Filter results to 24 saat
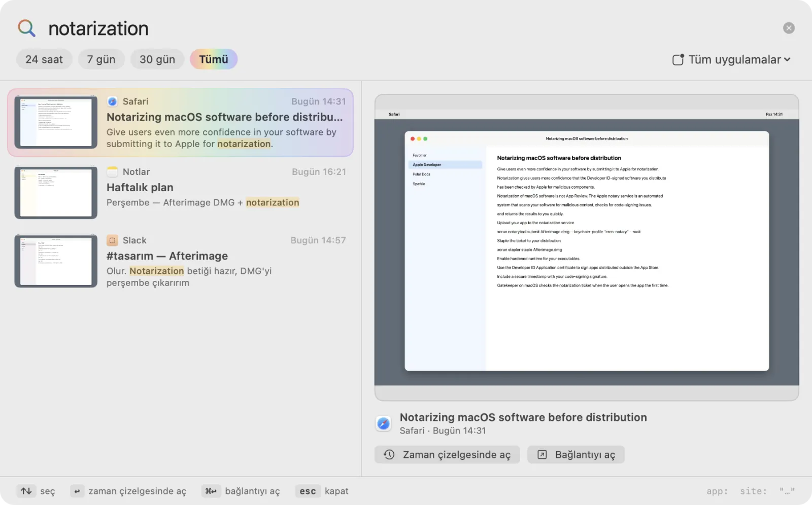The width and height of the screenshot is (812, 505). tap(44, 59)
